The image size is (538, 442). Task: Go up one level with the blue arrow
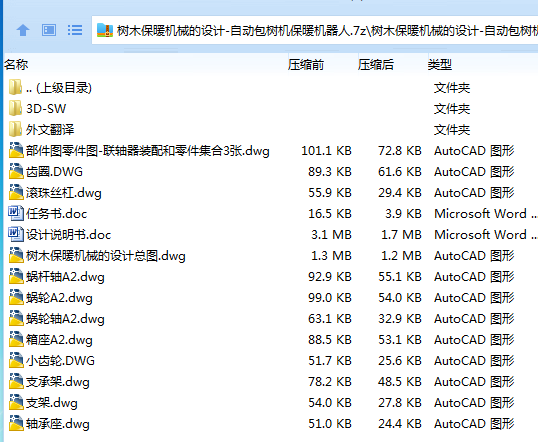click(x=23, y=30)
